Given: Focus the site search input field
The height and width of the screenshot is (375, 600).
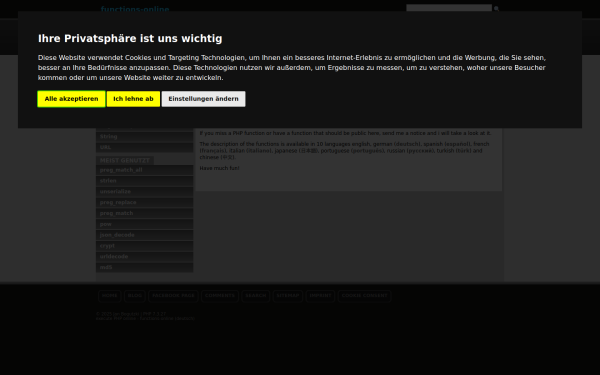Looking at the screenshot, I should [449, 8].
